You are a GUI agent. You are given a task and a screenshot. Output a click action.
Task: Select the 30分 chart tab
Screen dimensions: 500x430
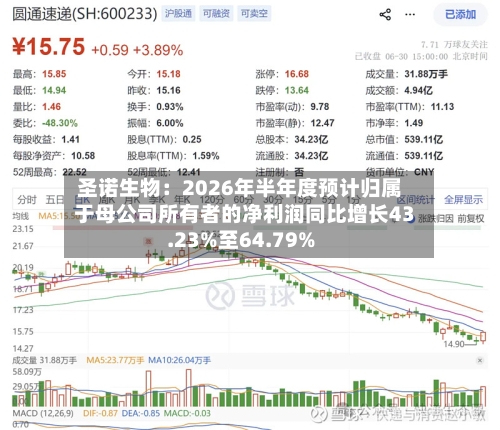point(273,200)
